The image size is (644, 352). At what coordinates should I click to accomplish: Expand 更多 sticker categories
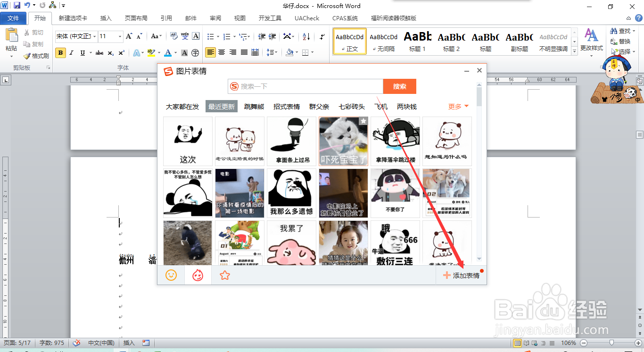tap(458, 107)
